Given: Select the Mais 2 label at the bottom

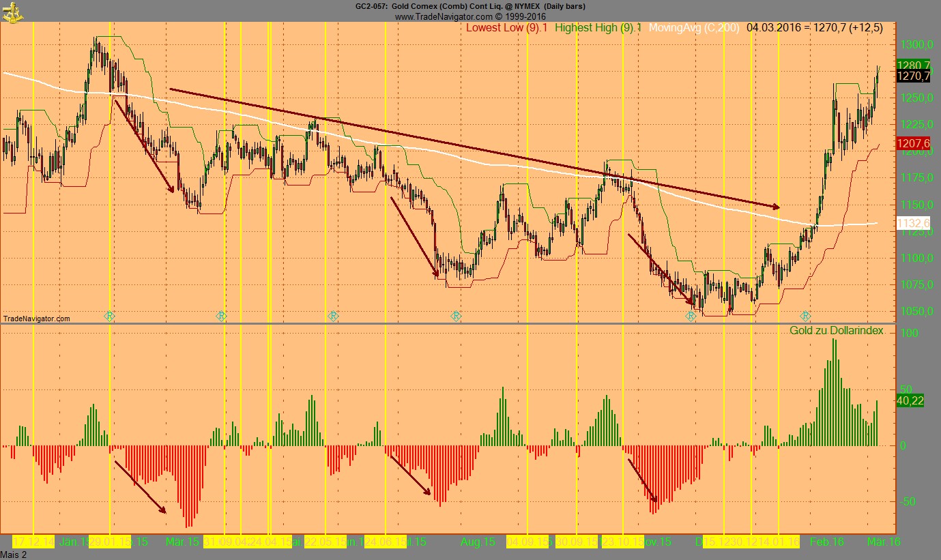Looking at the screenshot, I should [14, 555].
